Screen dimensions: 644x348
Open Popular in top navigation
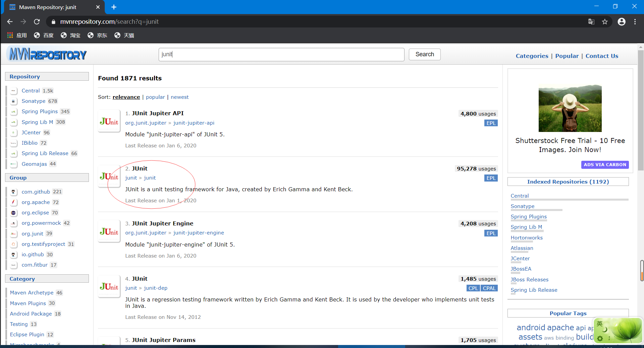click(x=567, y=56)
